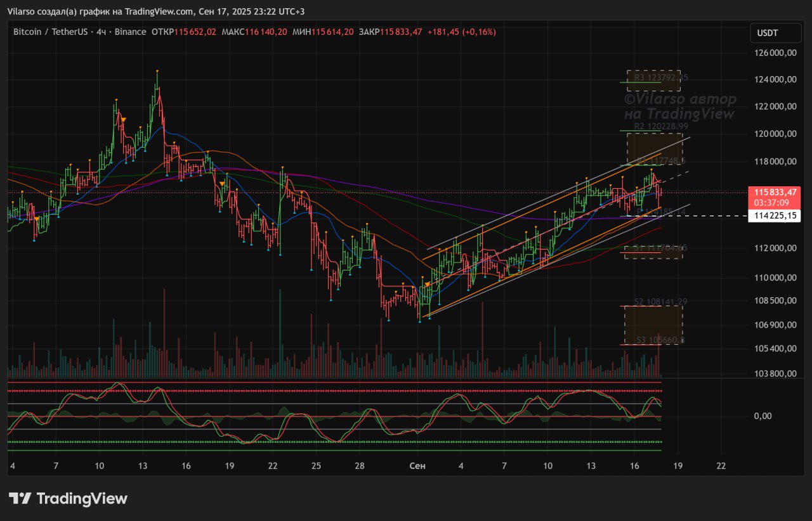Click the Vilarso chart caption at top
Screen dimensions: 812x521
[x=156, y=11]
